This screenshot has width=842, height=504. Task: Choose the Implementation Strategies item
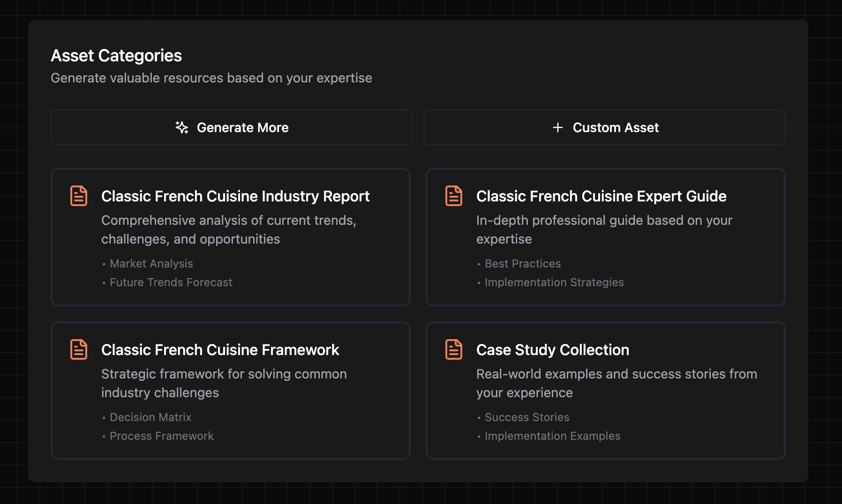tap(554, 282)
